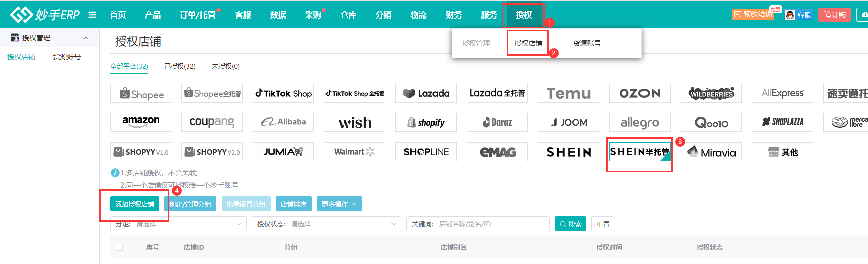Select the JOOM platform tile
This screenshot has height=264, width=868.
pos(569,122)
